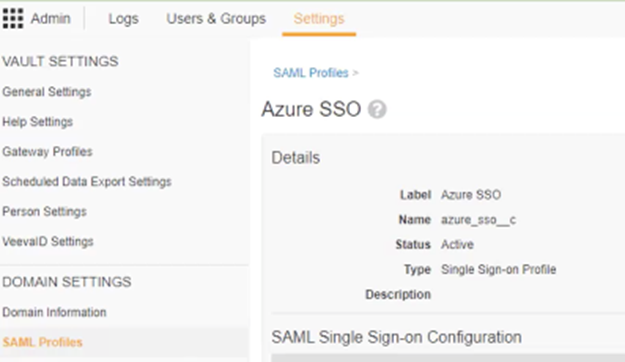Open Scheduled Data Export Settings
This screenshot has width=625, height=362.
[x=87, y=181]
